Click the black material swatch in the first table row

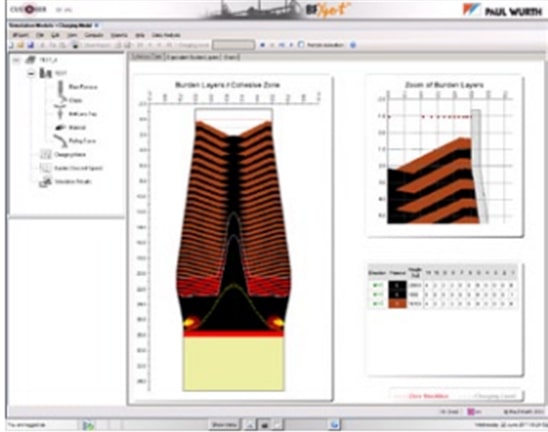pos(397,285)
